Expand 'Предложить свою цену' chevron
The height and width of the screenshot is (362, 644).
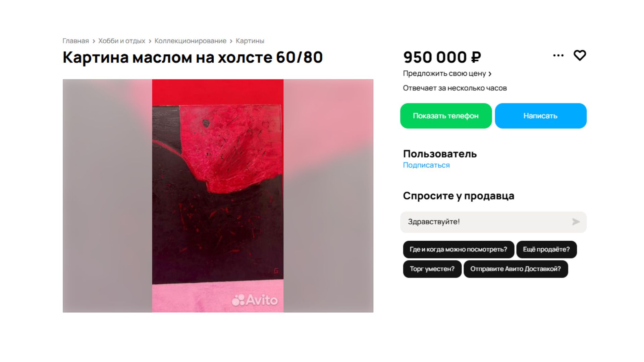click(490, 74)
